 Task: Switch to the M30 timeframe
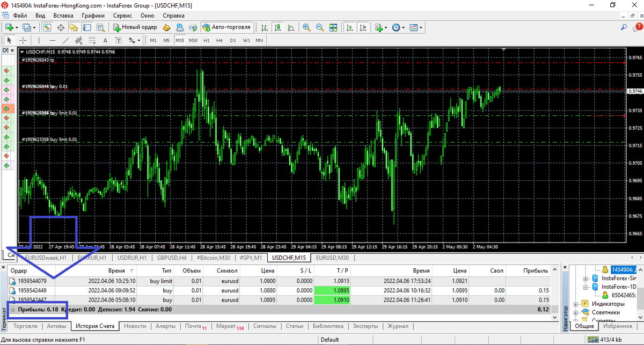(x=193, y=40)
